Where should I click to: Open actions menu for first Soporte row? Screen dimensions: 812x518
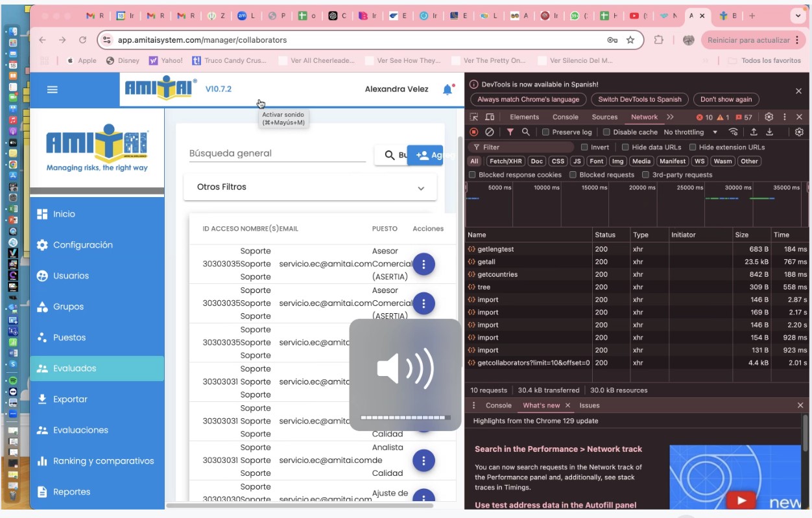(x=424, y=264)
